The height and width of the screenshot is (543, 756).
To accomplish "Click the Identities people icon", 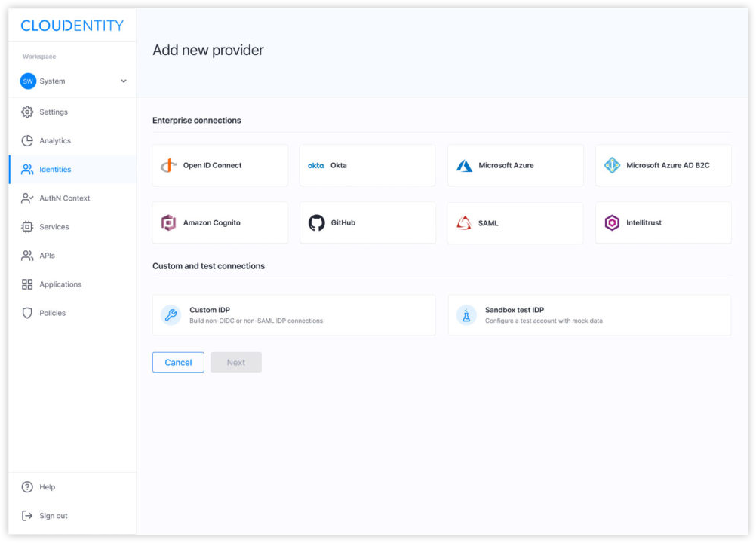I will [27, 169].
